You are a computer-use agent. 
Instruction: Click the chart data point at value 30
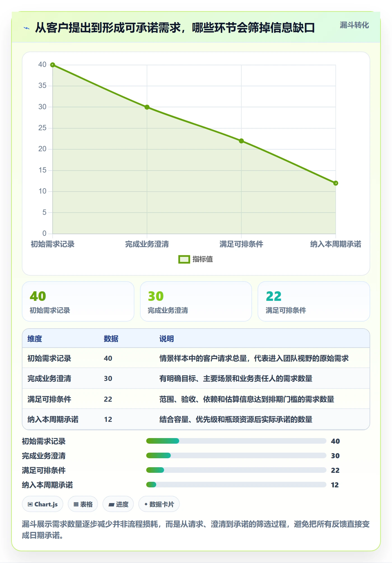(147, 107)
